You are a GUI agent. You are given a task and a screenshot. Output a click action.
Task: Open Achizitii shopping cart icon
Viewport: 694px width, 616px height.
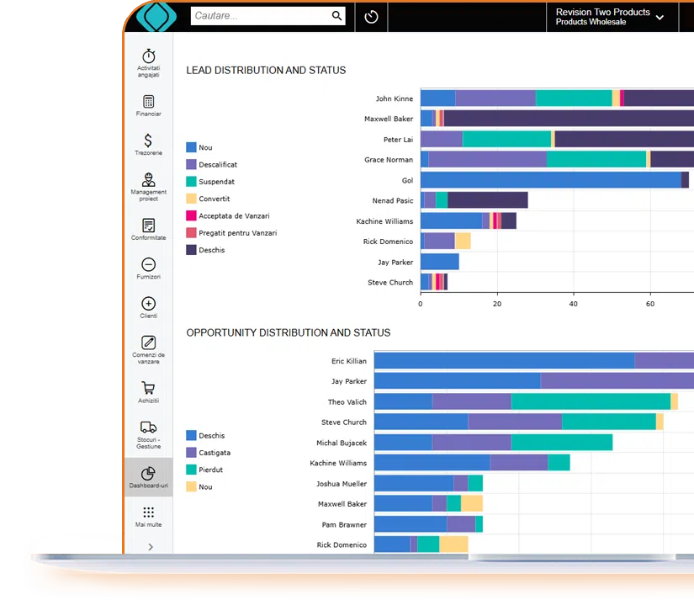click(148, 391)
